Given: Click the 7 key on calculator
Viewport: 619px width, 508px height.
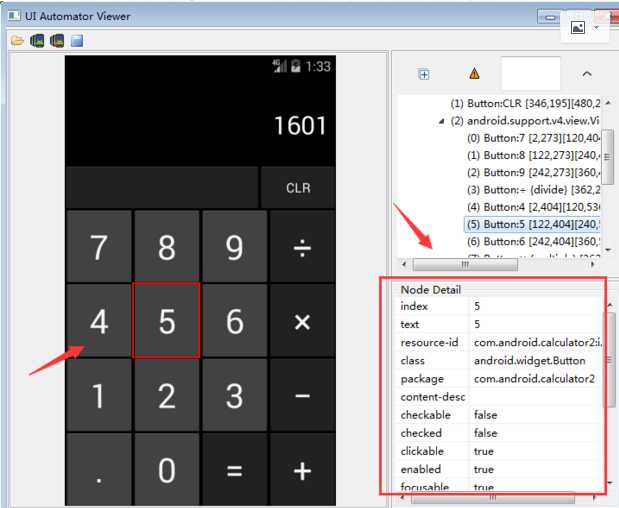Looking at the screenshot, I should (99, 247).
